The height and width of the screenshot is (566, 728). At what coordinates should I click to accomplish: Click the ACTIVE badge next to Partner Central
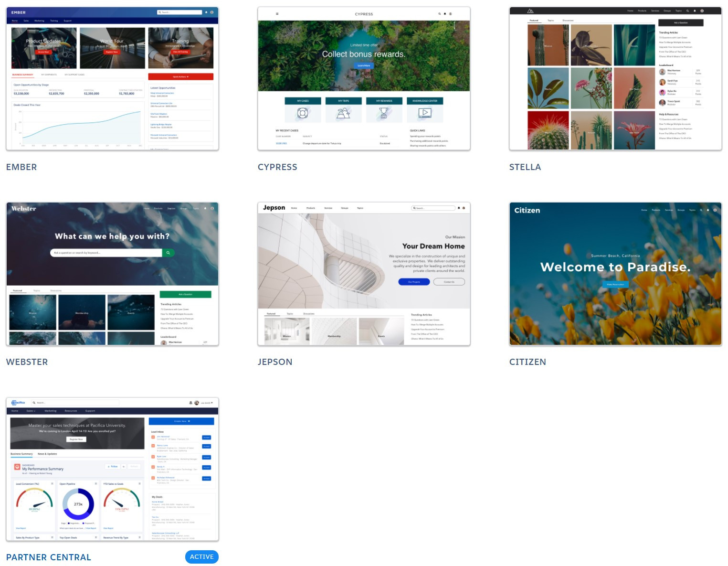click(201, 557)
